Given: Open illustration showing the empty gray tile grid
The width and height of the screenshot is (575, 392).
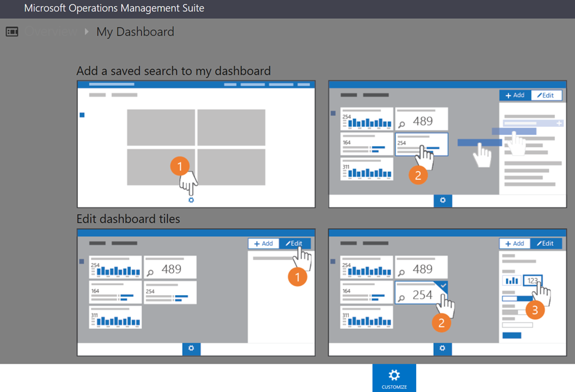Looking at the screenshot, I should coord(196,144).
